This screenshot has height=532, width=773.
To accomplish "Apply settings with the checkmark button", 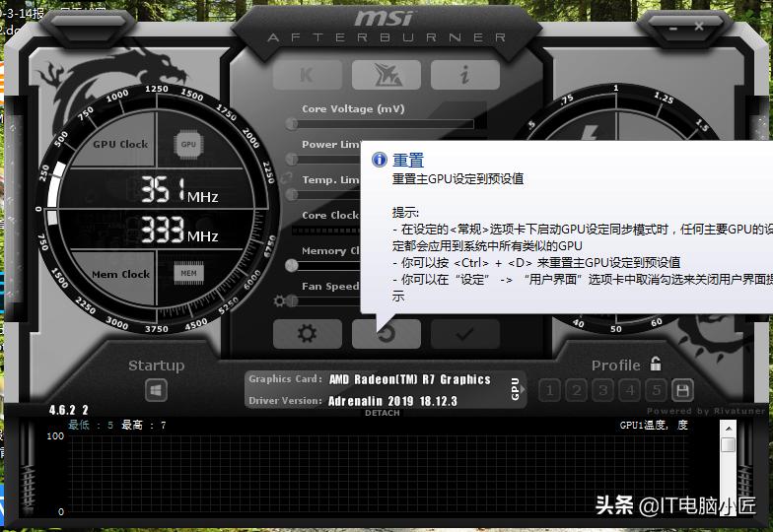I will coord(465,333).
